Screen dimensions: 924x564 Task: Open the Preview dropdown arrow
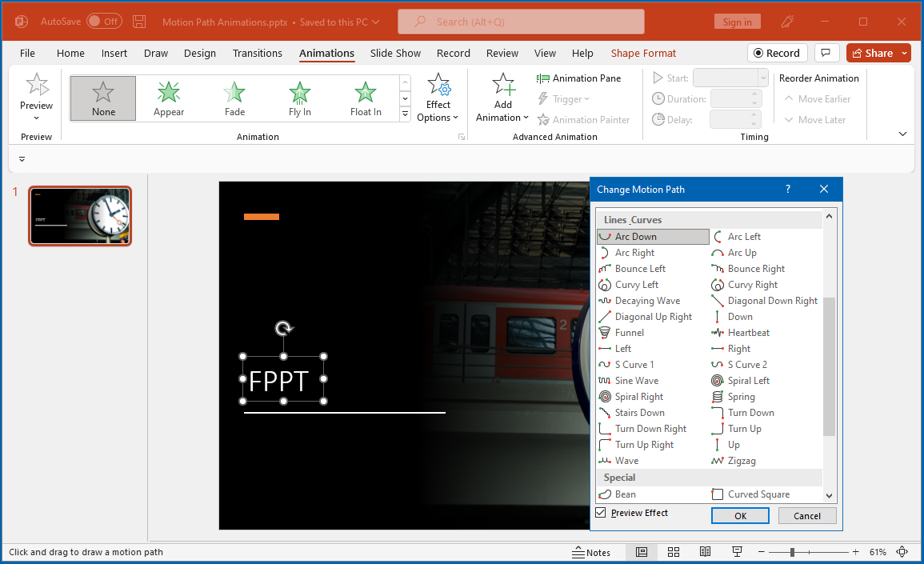coord(36,118)
